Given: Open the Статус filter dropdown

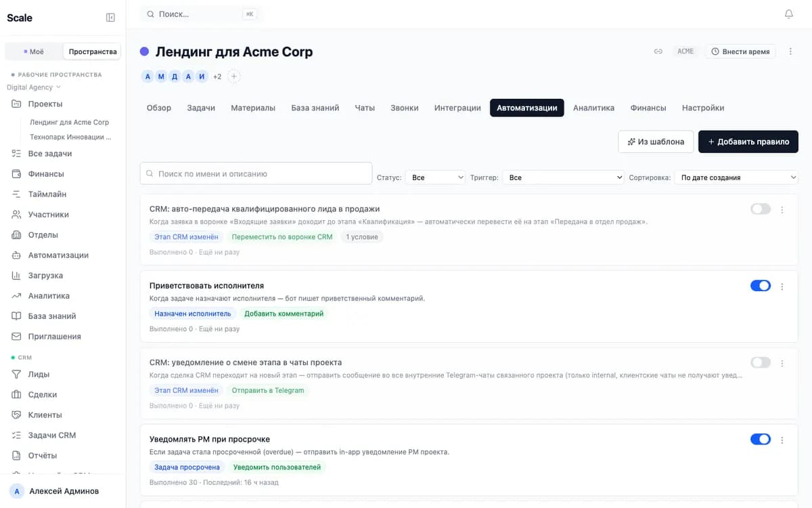Looking at the screenshot, I should pyautogui.click(x=436, y=177).
